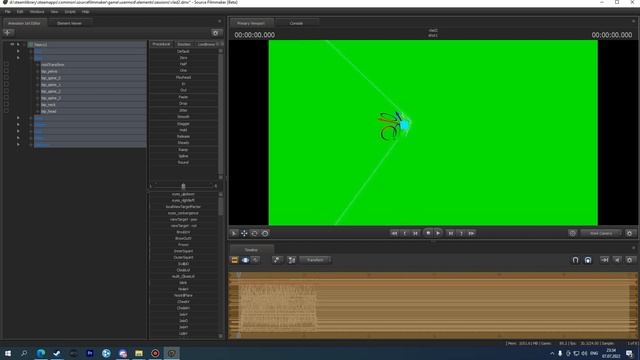Viewport: 640px width, 360px height.
Task: Click the light toggle icon beside camera button
Action: click(x=572, y=233)
